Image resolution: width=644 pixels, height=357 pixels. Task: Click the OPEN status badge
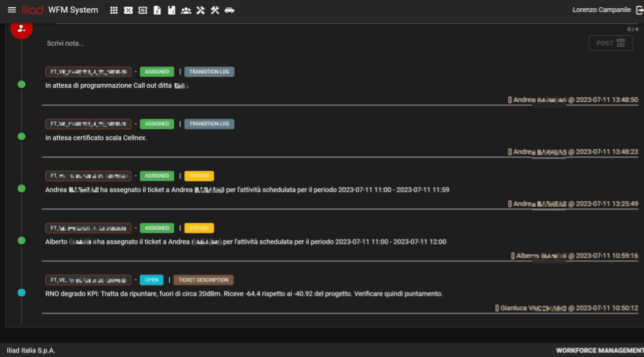[152, 280]
